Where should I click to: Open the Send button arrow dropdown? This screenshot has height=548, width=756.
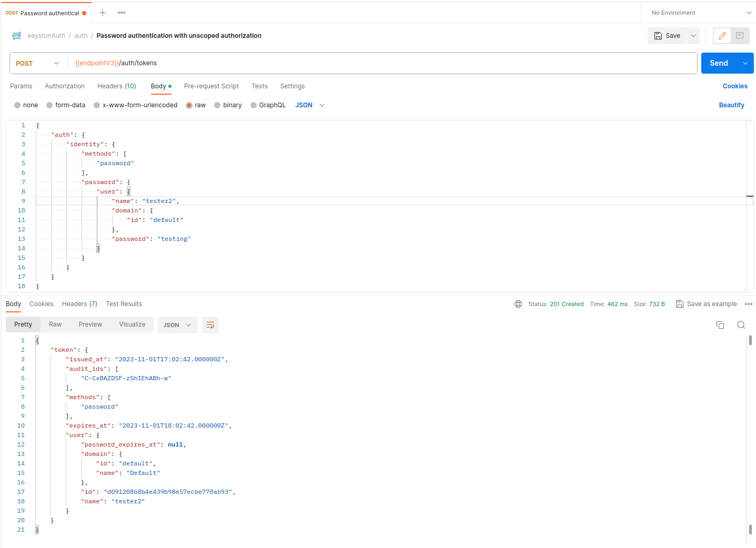click(x=745, y=63)
